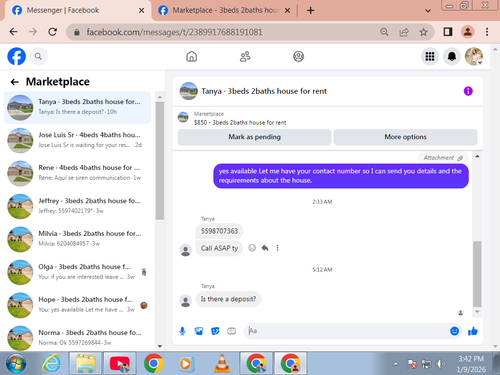The height and width of the screenshot is (375, 500).
Task: Open the Facebook logo home link
Action: 16,56
